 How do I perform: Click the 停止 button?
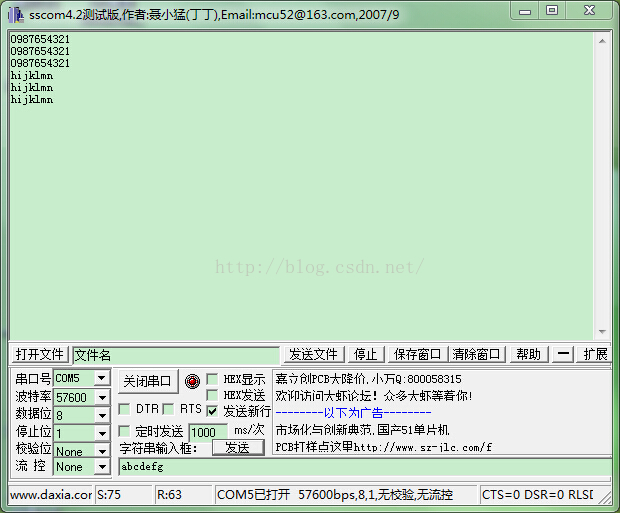(366, 354)
